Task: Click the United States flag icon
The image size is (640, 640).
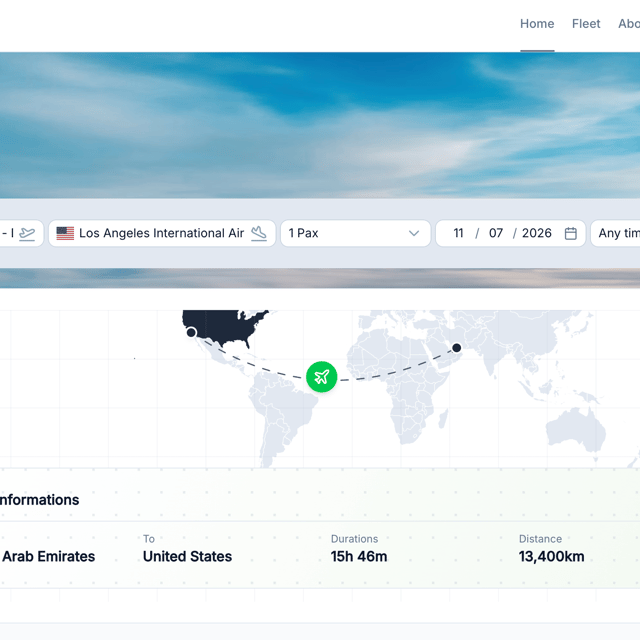Action: click(65, 233)
